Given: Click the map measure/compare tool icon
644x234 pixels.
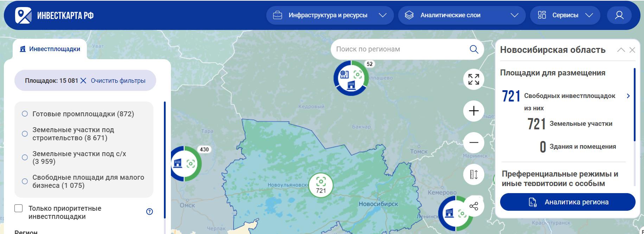Looking at the screenshot, I should (474, 174).
